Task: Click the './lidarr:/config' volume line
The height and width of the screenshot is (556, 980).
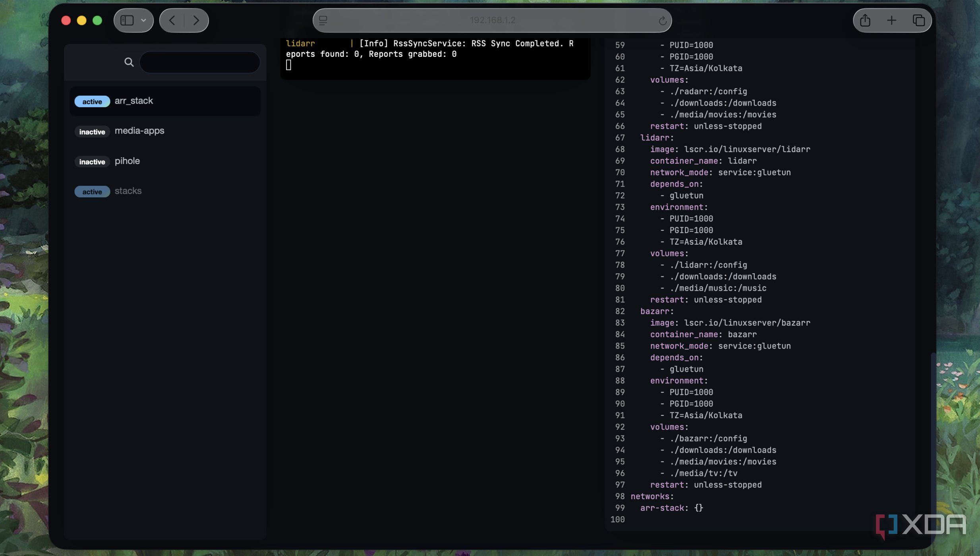Action: 704,265
